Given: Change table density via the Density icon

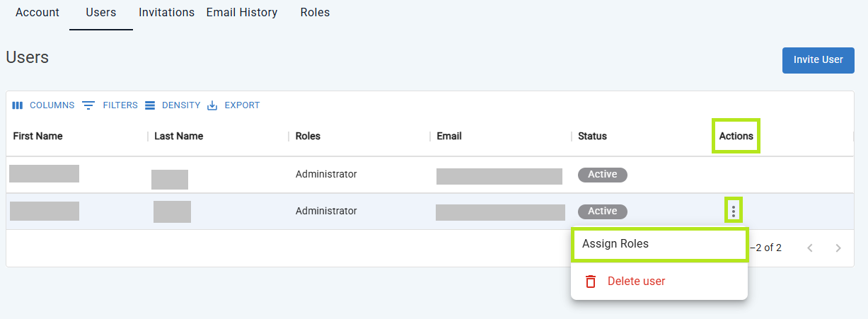Looking at the screenshot, I should 150,105.
